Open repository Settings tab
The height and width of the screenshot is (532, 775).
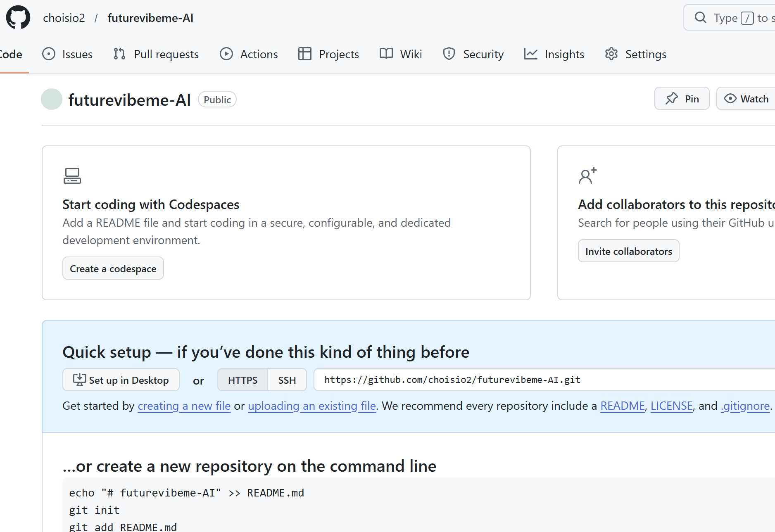[635, 54]
